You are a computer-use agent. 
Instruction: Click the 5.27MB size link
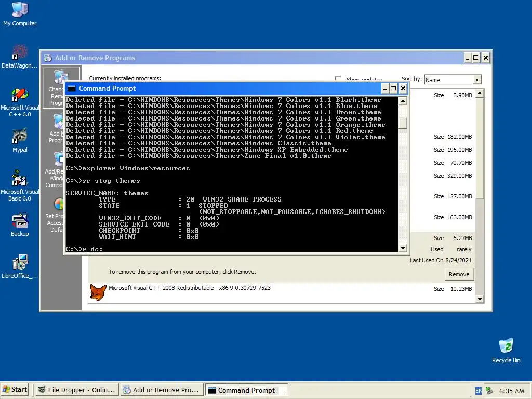[x=462, y=238]
